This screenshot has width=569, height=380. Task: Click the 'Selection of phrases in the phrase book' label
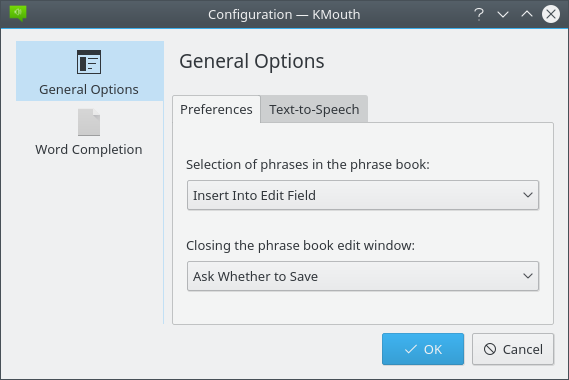308,164
